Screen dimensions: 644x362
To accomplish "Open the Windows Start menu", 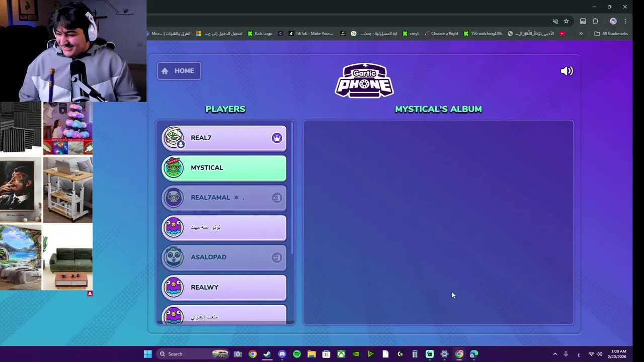I will click(147, 354).
